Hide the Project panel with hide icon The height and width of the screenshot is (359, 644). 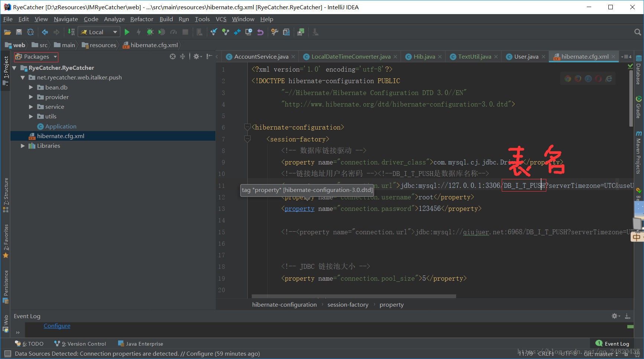pyautogui.click(x=209, y=56)
